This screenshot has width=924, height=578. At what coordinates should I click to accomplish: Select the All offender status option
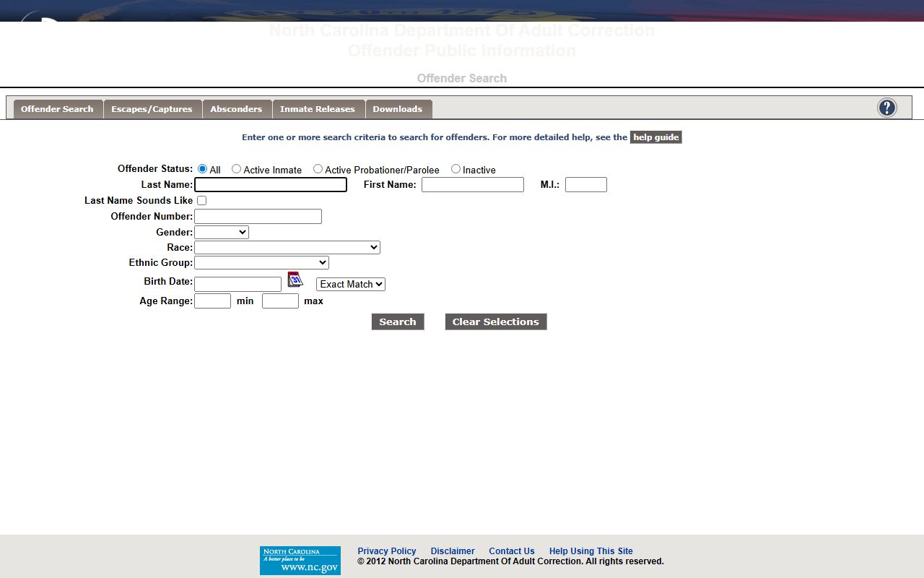(x=202, y=169)
